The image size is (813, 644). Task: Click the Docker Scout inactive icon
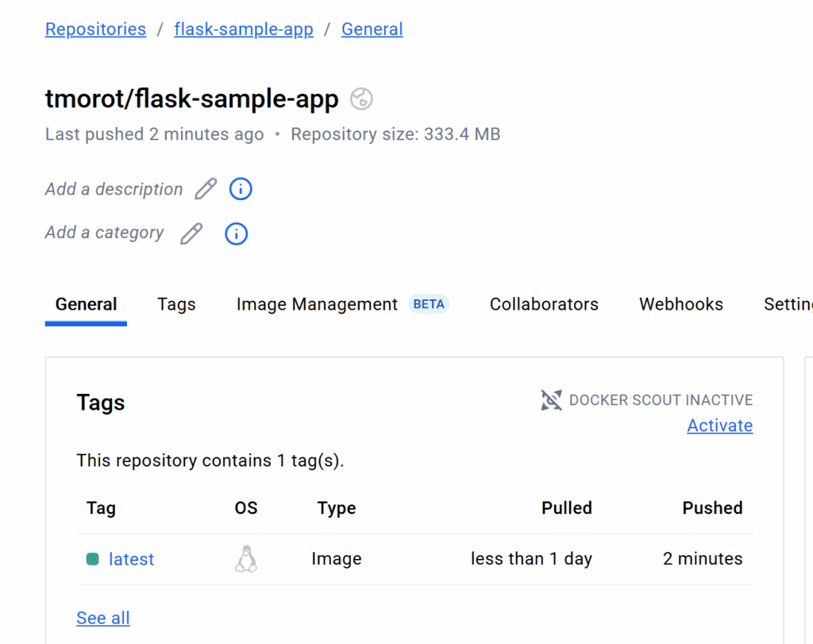click(x=551, y=399)
